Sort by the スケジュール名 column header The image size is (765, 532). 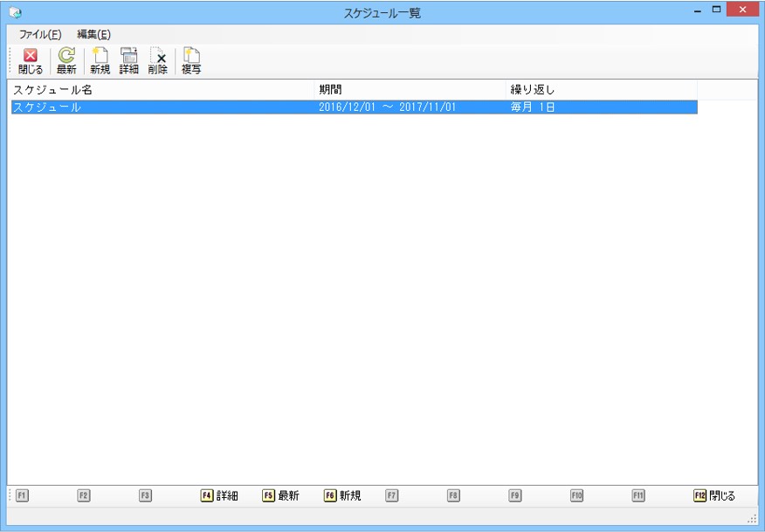pos(161,90)
